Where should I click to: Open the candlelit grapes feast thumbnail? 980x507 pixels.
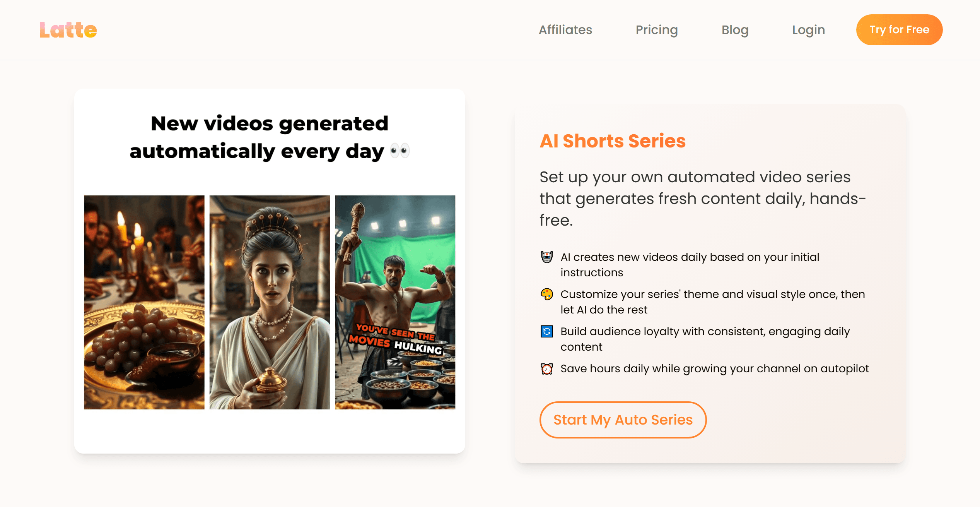[144, 302]
